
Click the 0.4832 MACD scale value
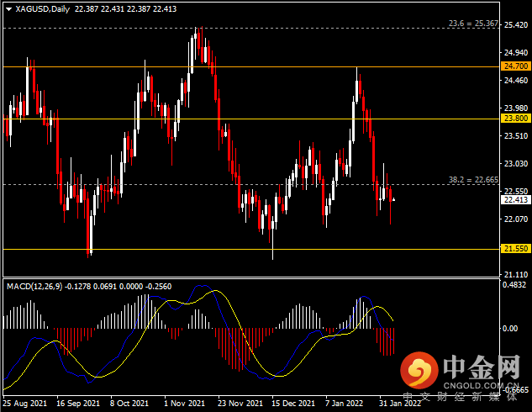coord(514,285)
